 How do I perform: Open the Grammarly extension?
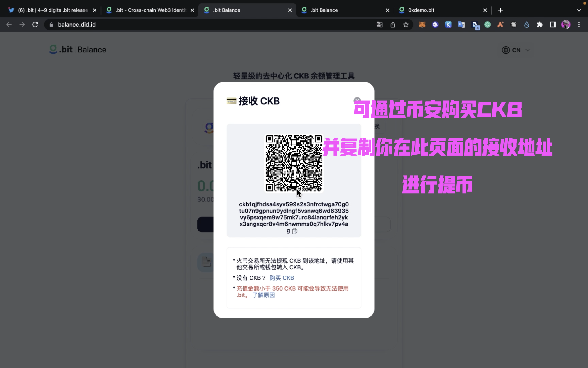[488, 25]
